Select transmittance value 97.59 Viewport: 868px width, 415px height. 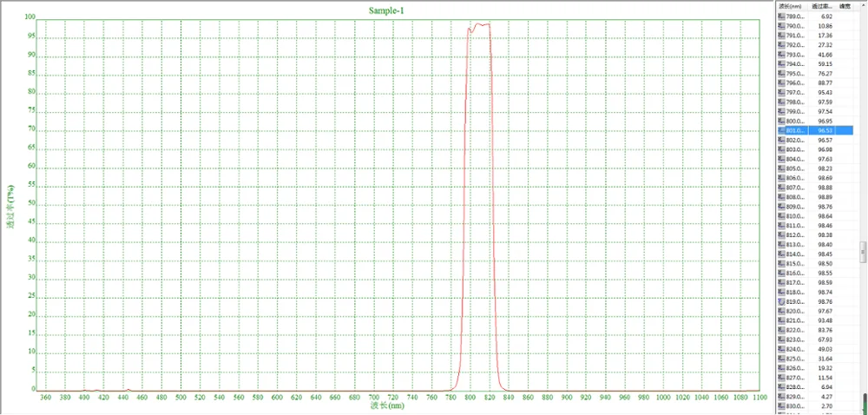[825, 102]
